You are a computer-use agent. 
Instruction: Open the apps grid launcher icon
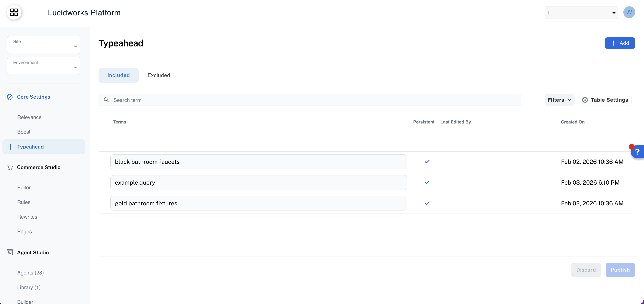pos(14,12)
